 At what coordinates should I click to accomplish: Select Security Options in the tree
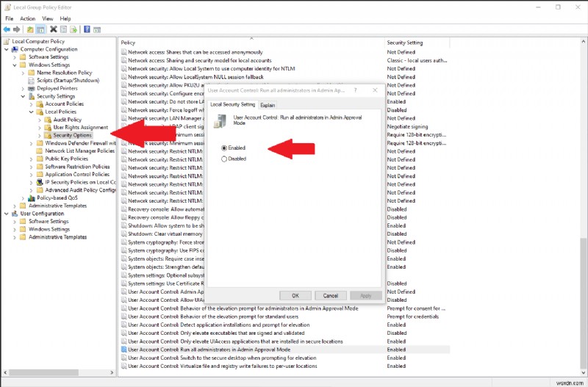(x=72, y=135)
